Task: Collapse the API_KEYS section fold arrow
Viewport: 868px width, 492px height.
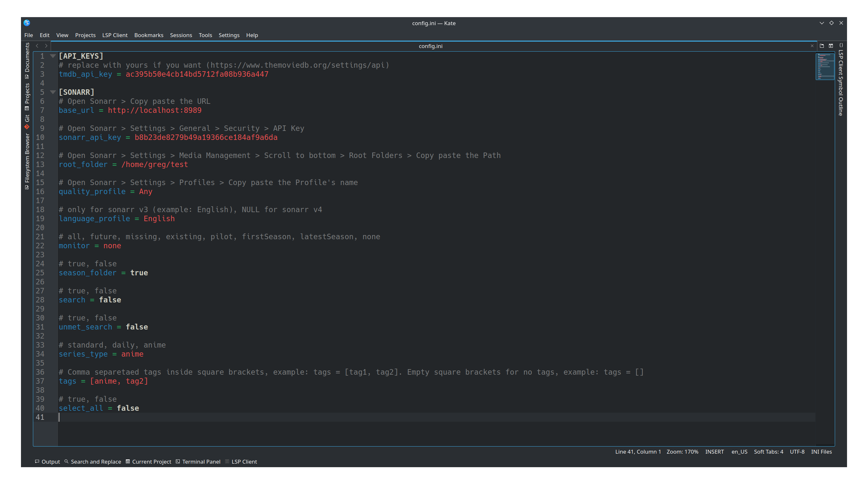Action: pyautogui.click(x=53, y=56)
